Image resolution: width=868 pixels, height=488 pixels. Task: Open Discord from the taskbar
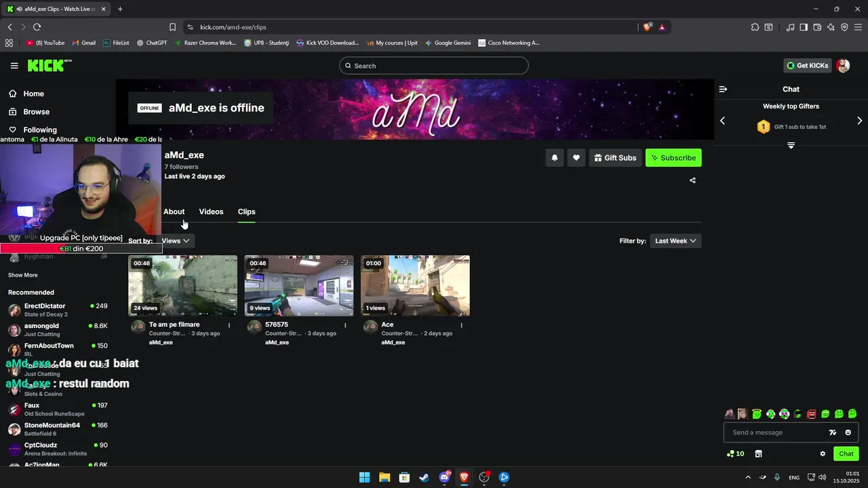(444, 477)
